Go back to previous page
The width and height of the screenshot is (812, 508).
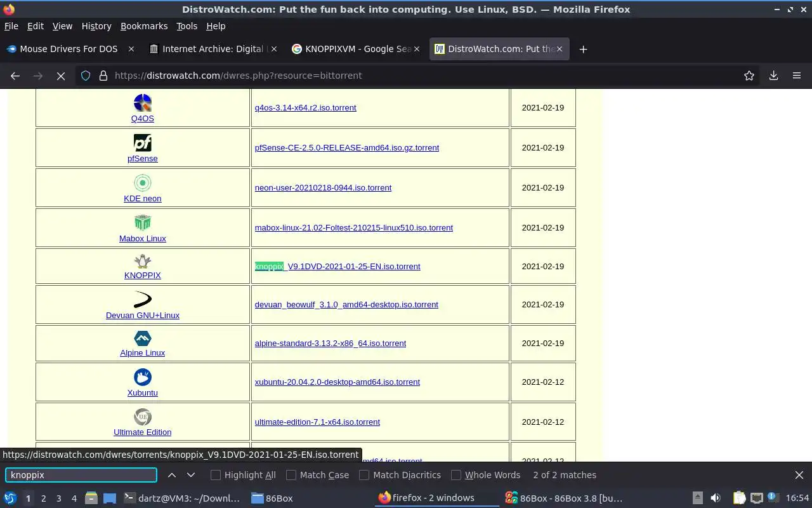tap(15, 76)
